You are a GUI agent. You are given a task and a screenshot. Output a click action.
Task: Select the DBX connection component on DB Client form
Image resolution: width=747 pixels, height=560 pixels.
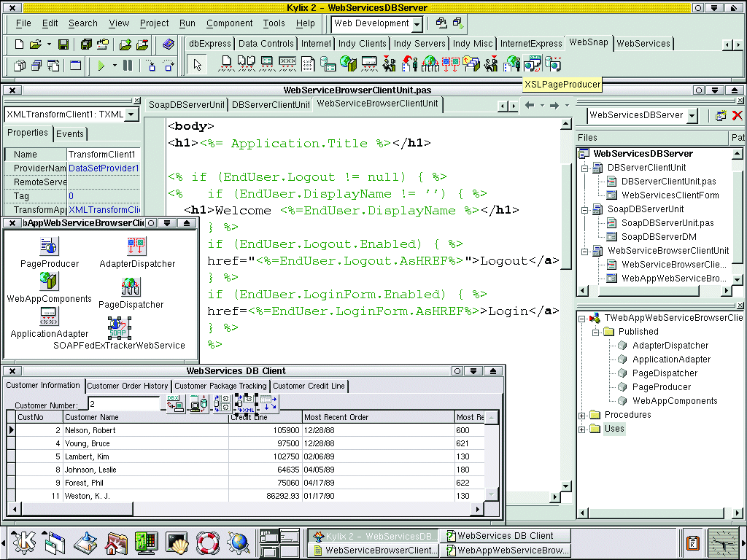pos(176,404)
